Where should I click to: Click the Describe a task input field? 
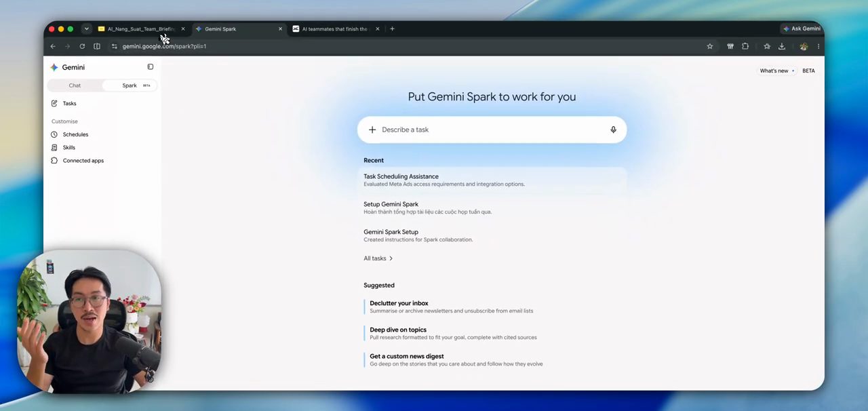[492, 130]
